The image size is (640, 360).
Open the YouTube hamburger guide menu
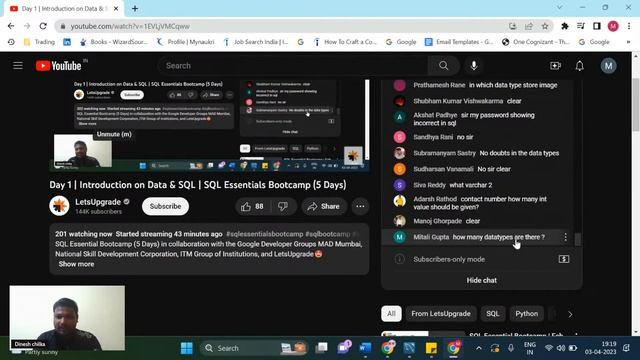[18, 65]
